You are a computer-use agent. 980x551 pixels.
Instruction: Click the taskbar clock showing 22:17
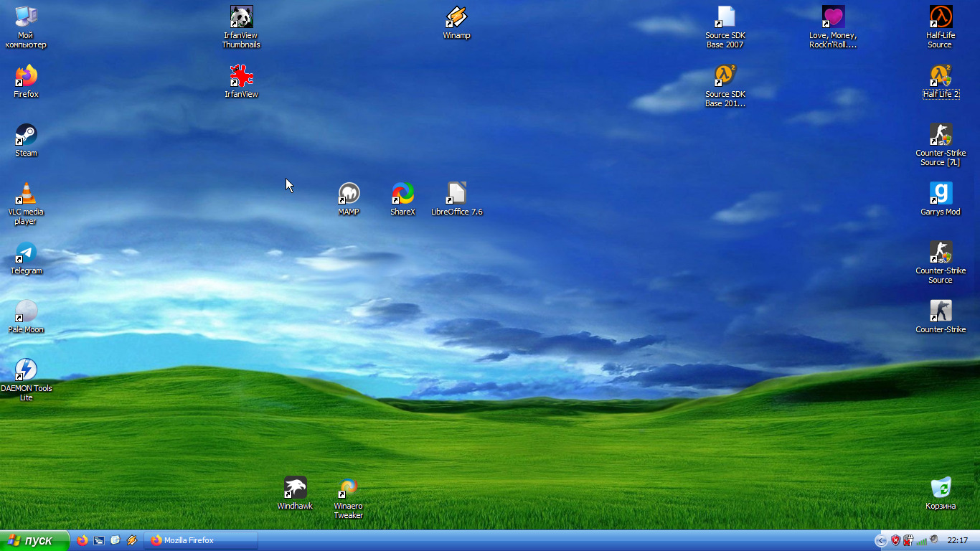tap(958, 541)
